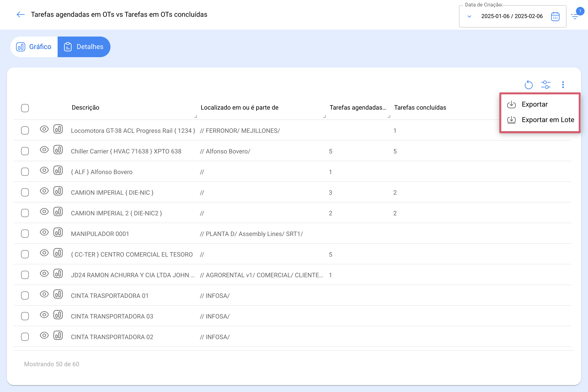The image size is (588, 392).
Task: Open the filter icon with badge 1
Action: (575, 16)
